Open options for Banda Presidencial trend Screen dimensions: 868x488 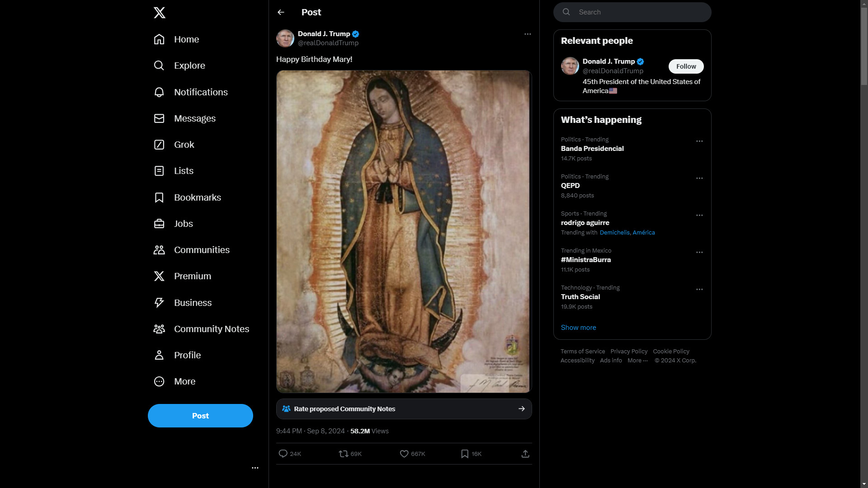pyautogui.click(x=699, y=141)
